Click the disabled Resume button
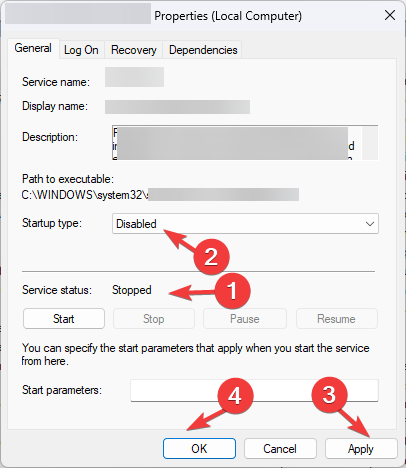 point(337,319)
